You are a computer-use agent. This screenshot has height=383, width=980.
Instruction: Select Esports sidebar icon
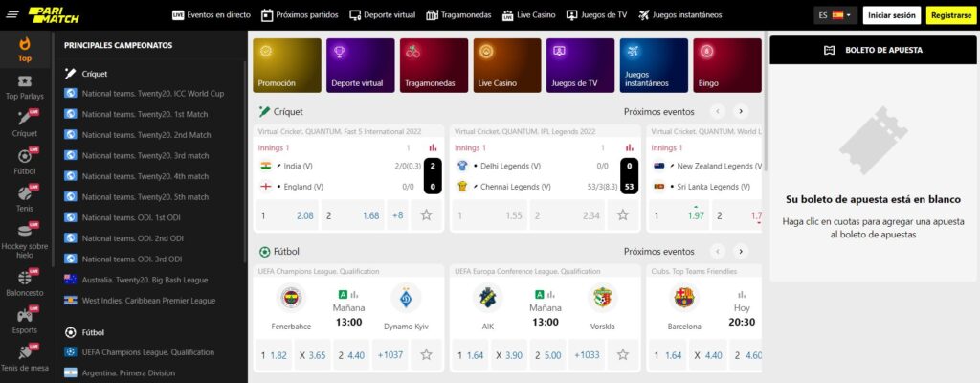point(25,321)
